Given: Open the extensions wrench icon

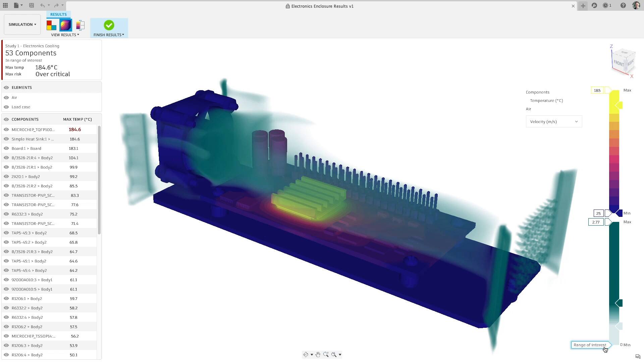Looking at the screenshot, I should pyautogui.click(x=594, y=6).
